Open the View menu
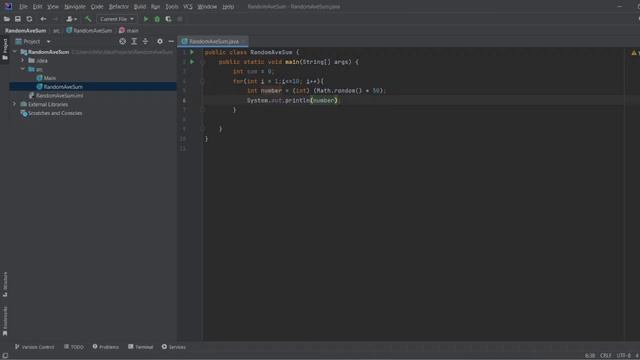 (53, 7)
